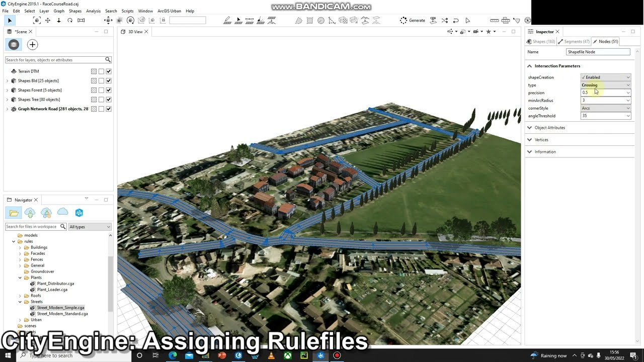
Task: Click the Navigator cloud icon
Action: 62,212
